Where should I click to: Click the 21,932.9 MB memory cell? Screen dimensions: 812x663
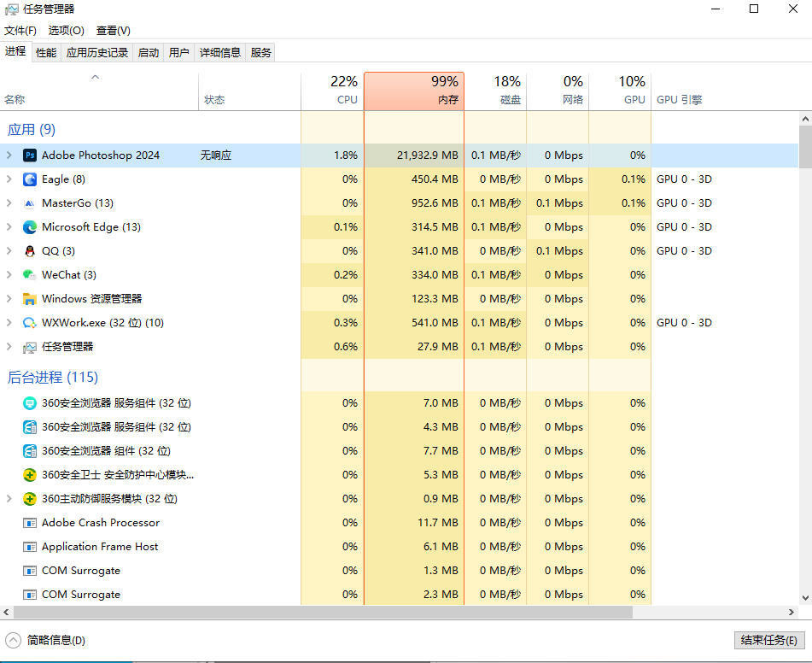[414, 155]
